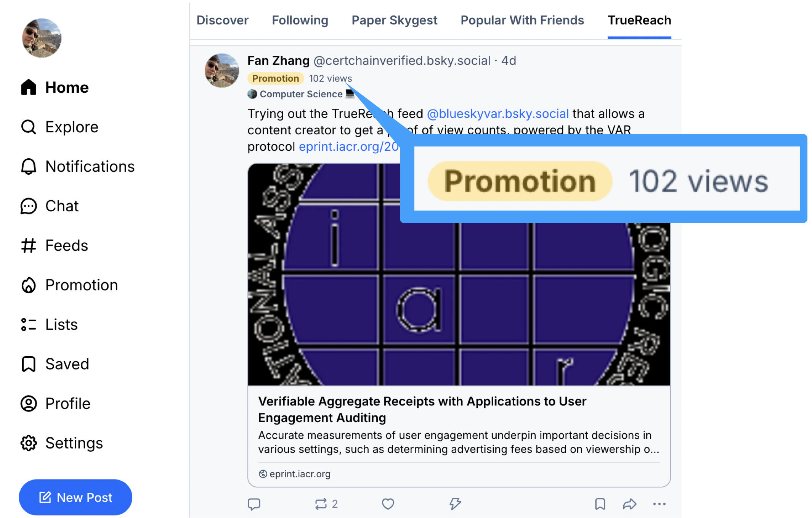
Task: Switch to Popular With Friends
Action: coord(522,20)
